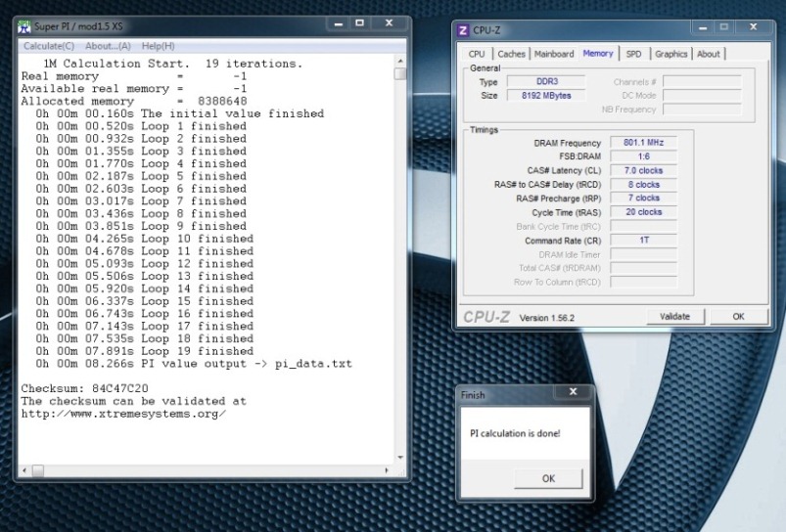
Task: Click the Super PI vertical scrollbar thumb
Action: 400,74
